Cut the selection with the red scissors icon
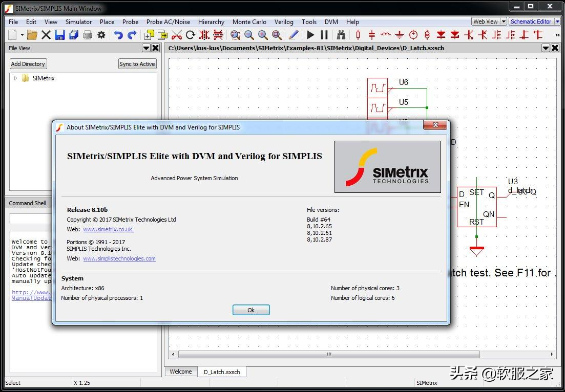Viewport: 565px width, 392px height. tap(177, 35)
